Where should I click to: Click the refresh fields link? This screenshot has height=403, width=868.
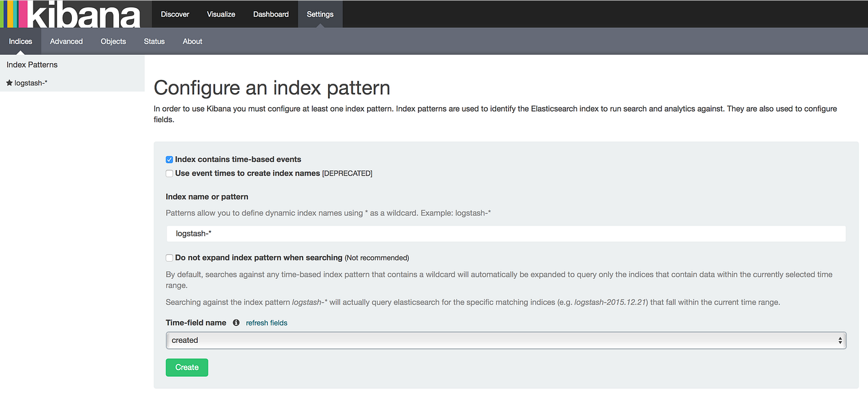[267, 323]
